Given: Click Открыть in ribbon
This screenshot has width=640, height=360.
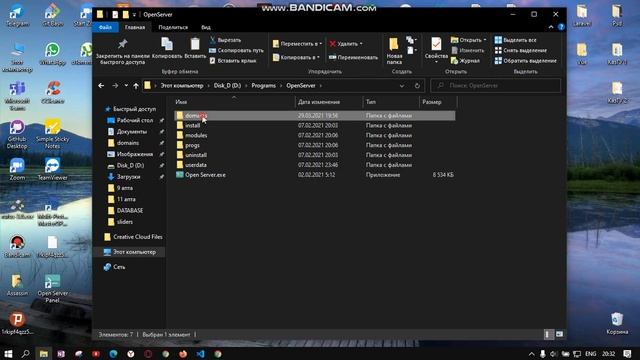Looking at the screenshot, I should tap(468, 40).
